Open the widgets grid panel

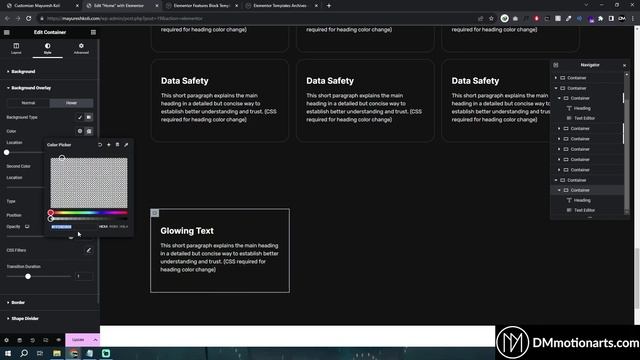93,32
